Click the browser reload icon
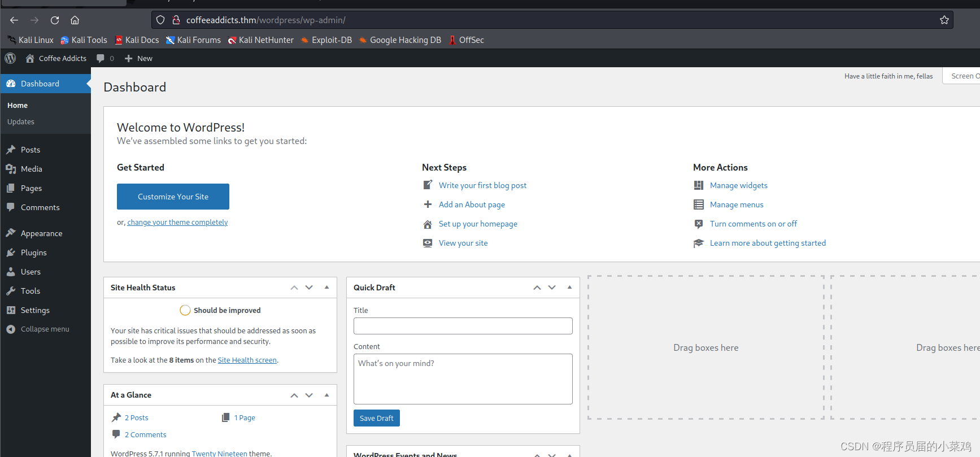The height and width of the screenshot is (457, 980). tap(55, 20)
